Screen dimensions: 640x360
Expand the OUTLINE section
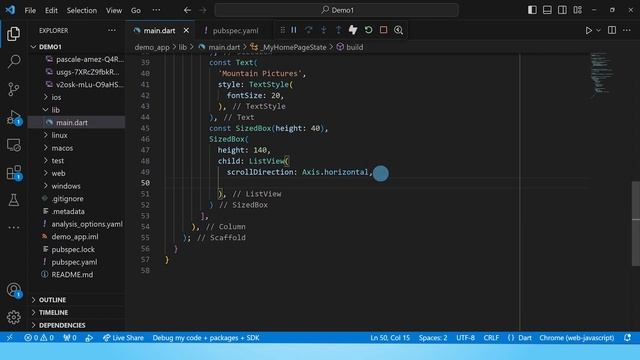tap(52, 300)
